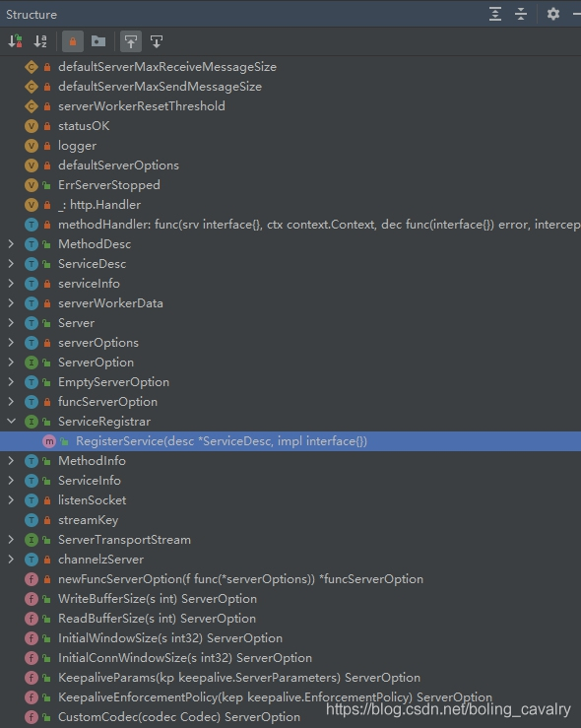Expand the listenSocket type node
The width and height of the screenshot is (581, 728).
pos(11,500)
